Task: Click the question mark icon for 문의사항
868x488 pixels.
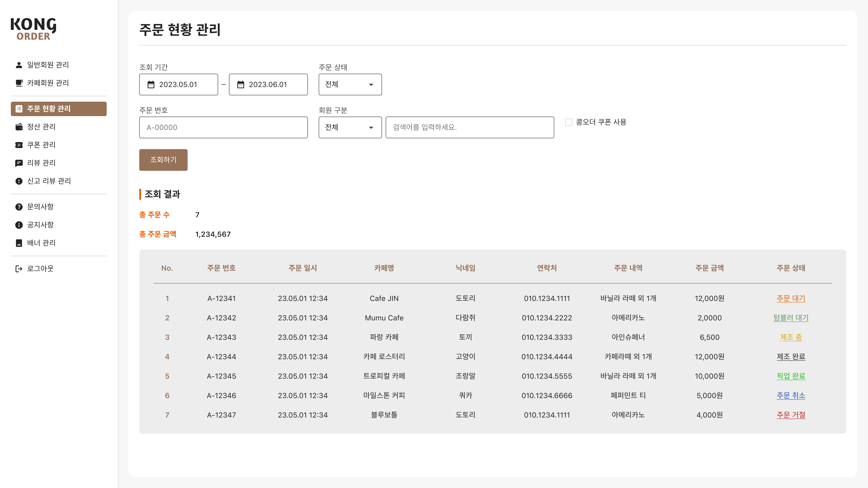Action: pyautogui.click(x=19, y=207)
